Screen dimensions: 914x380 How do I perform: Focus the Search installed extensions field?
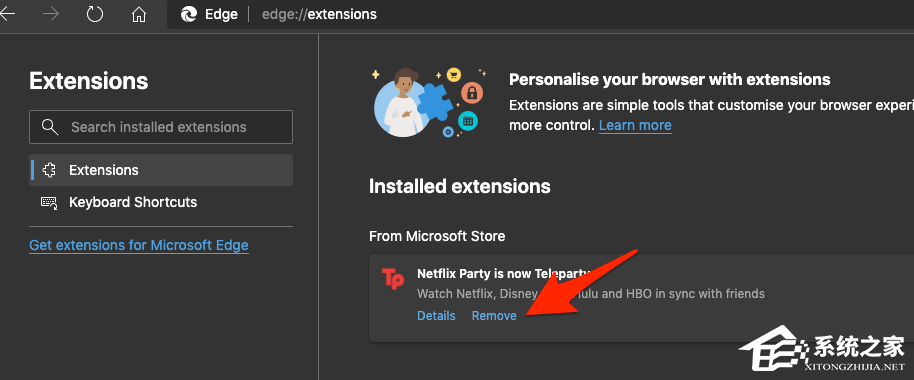tap(161, 127)
